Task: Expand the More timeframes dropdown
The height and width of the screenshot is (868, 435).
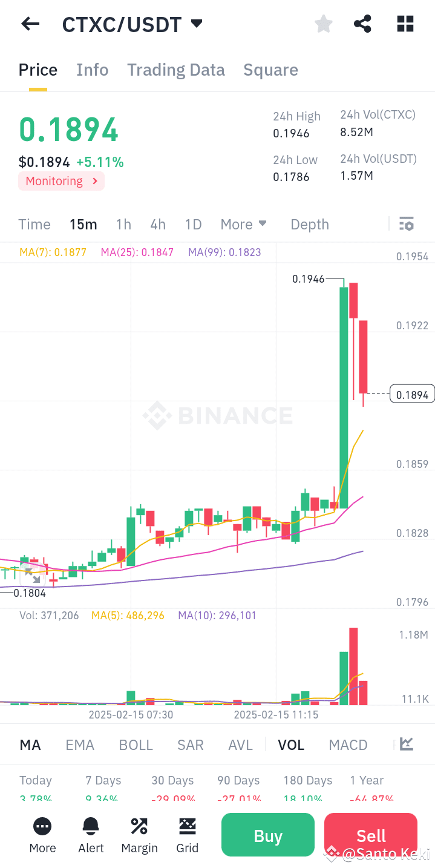Action: [x=243, y=224]
